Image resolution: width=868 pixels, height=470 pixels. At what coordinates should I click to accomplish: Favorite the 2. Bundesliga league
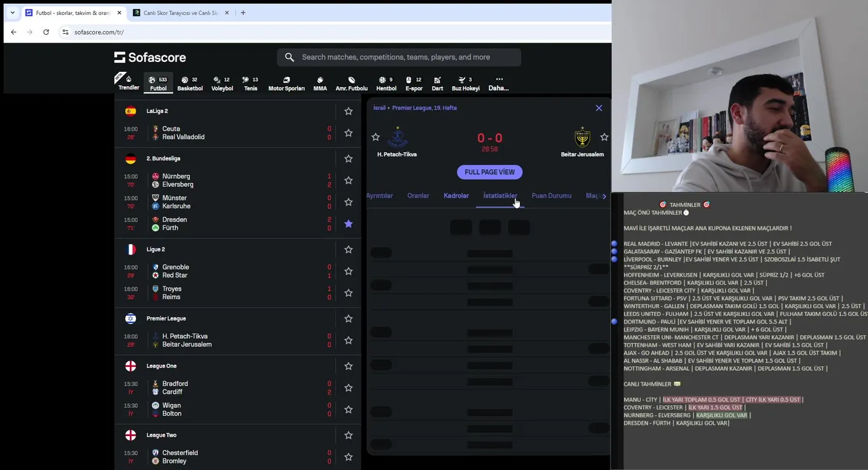[x=348, y=159]
